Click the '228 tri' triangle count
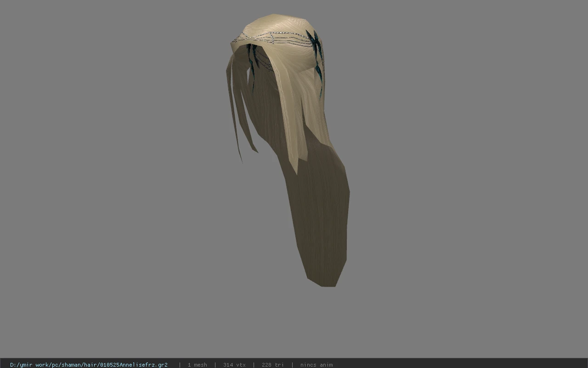The width and height of the screenshot is (588, 368). coord(273,365)
